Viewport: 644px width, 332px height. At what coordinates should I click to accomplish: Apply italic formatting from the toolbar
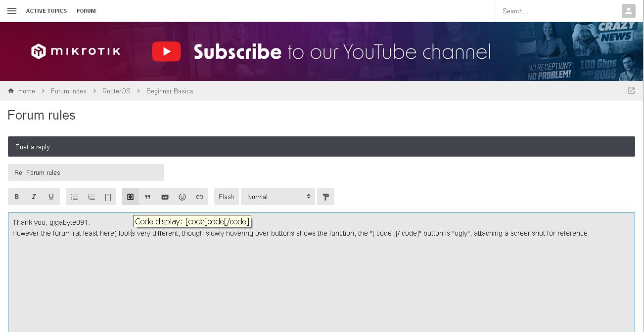(34, 197)
